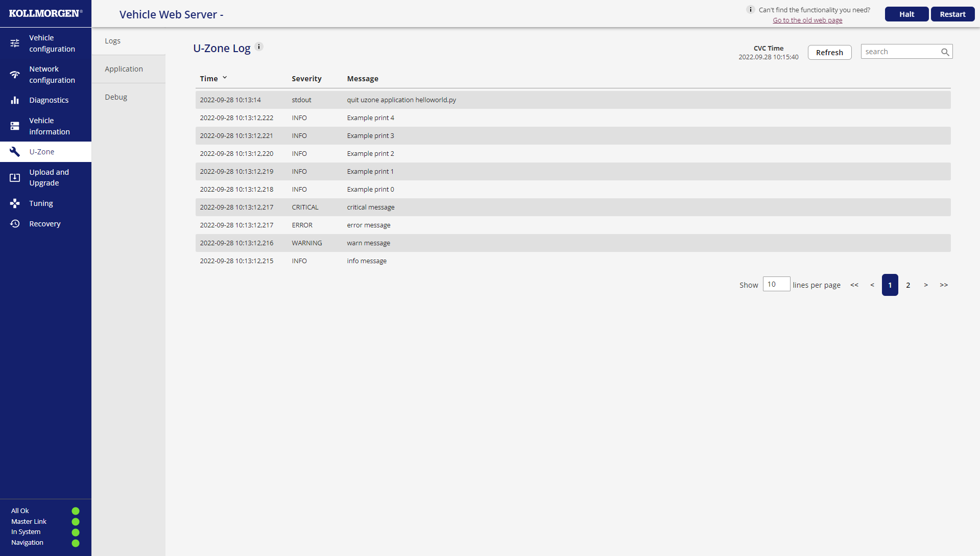Toggle the Time column sort order
This screenshot has width=980, height=556.
click(x=225, y=78)
